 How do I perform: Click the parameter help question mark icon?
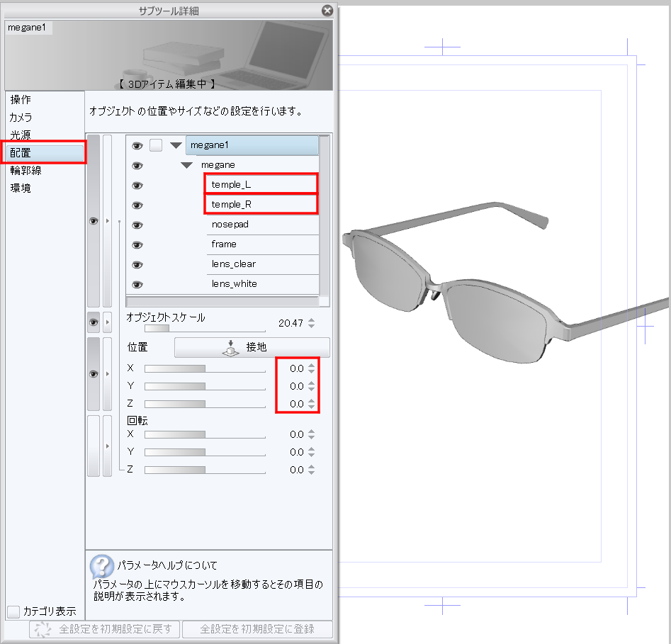point(102,566)
